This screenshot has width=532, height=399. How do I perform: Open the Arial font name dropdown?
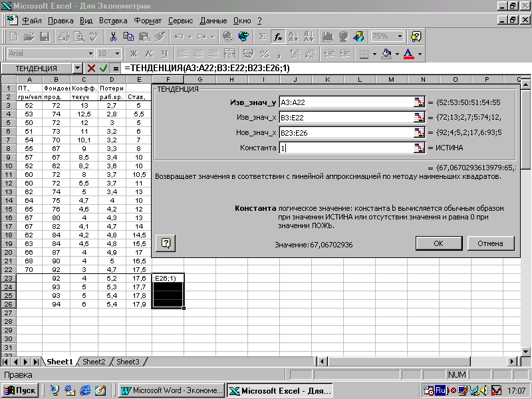point(90,53)
